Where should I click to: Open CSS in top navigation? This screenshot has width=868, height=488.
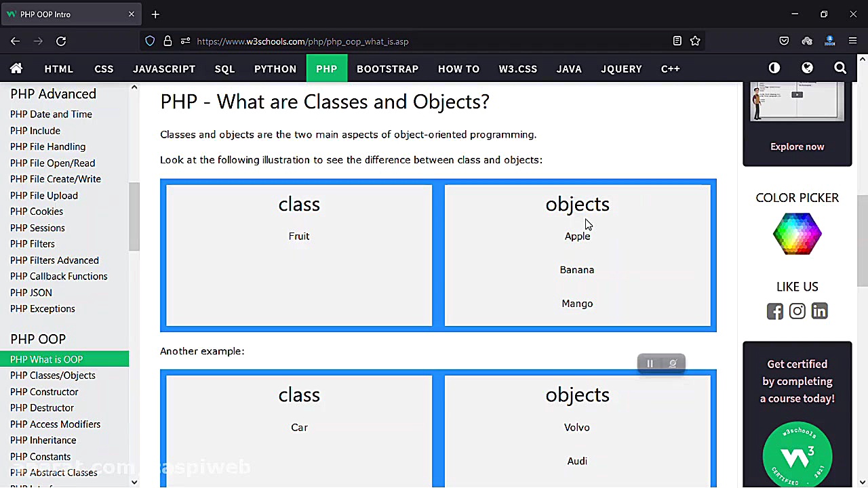pos(104,68)
